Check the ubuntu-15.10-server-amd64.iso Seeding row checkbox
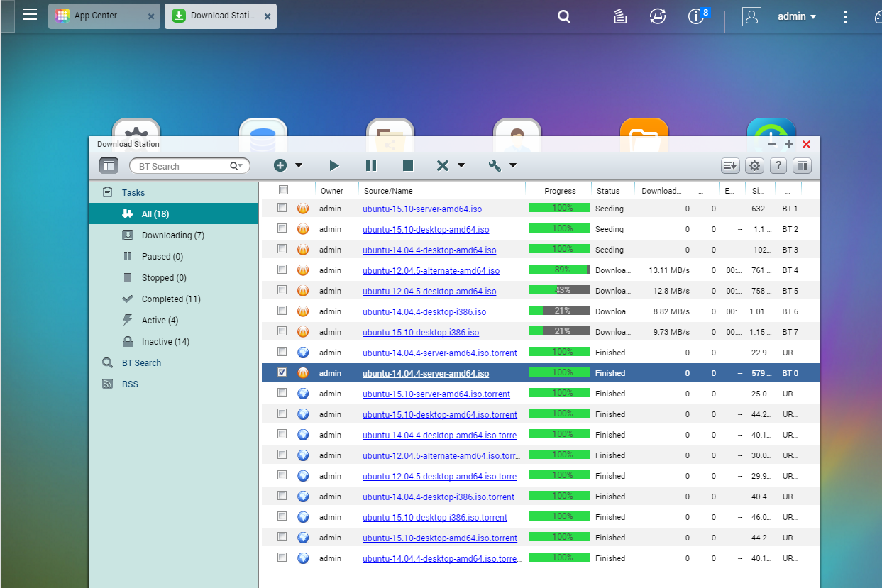The height and width of the screenshot is (588, 882). tap(282, 208)
